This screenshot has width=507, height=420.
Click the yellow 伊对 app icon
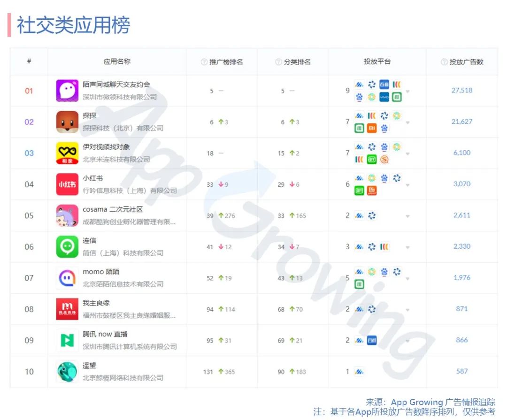point(67,153)
